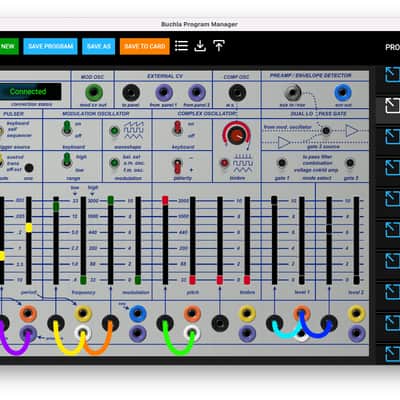Click the upload arrow icon in toolbar
Image resolution: width=400 pixels, height=400 pixels.
click(x=219, y=46)
